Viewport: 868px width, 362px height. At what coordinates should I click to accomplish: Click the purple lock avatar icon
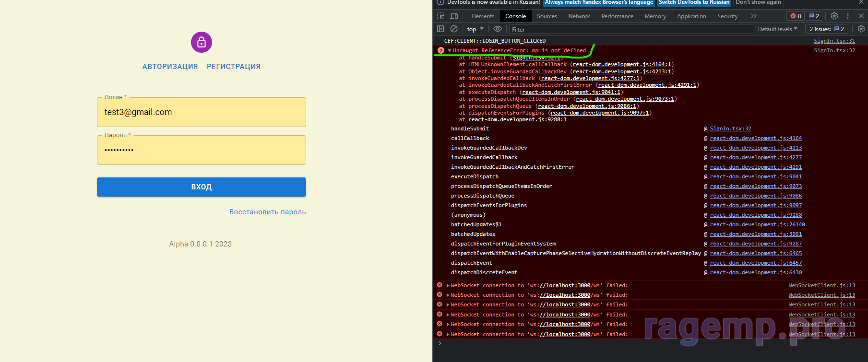202,42
